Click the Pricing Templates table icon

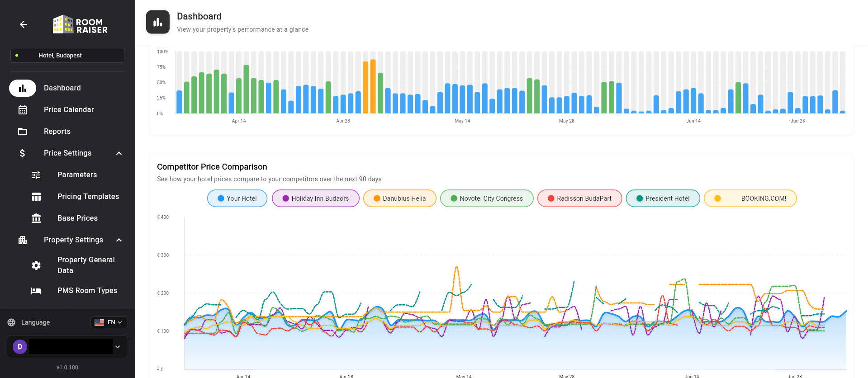[x=36, y=197]
